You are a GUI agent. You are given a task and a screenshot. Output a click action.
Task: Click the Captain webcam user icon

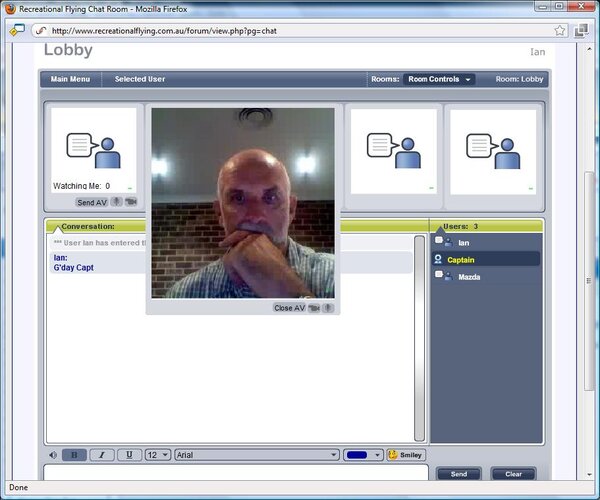(438, 259)
